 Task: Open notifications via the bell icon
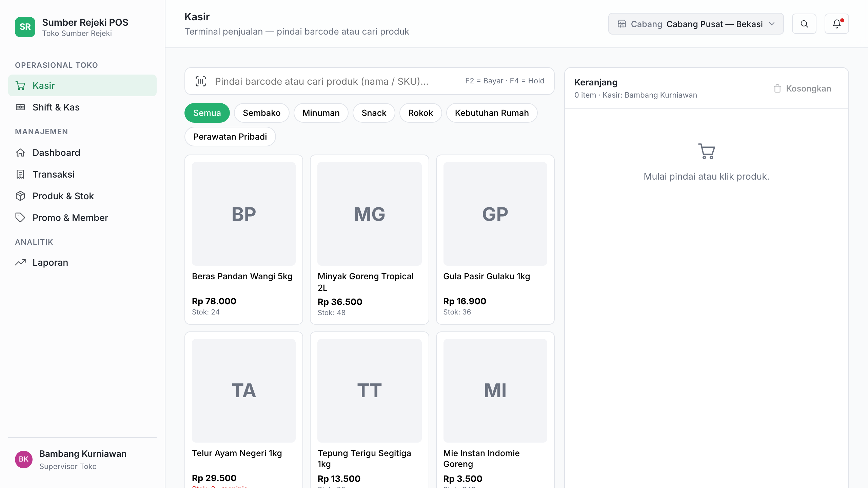[x=837, y=24]
